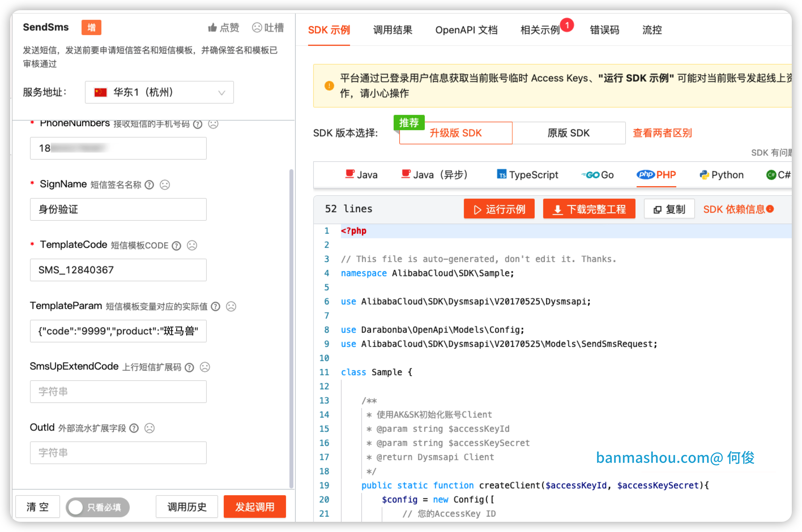The width and height of the screenshot is (802, 532).
Task: Copy code with 复制 button
Action: coord(669,209)
